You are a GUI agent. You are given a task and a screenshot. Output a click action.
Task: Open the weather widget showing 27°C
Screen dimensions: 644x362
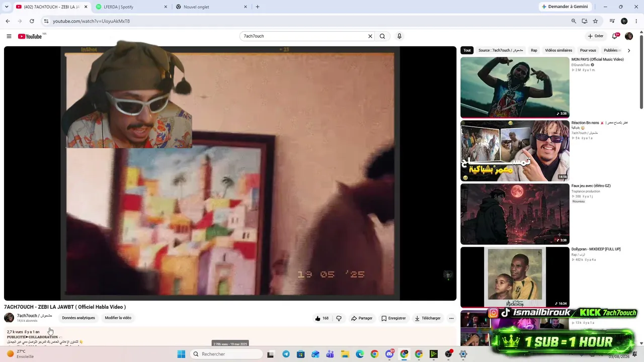coord(20,354)
